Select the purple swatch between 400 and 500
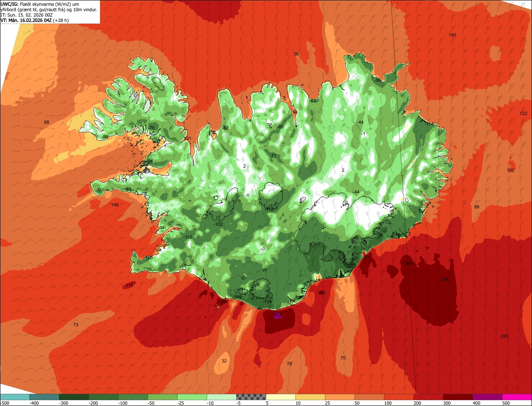 click(487, 397)
